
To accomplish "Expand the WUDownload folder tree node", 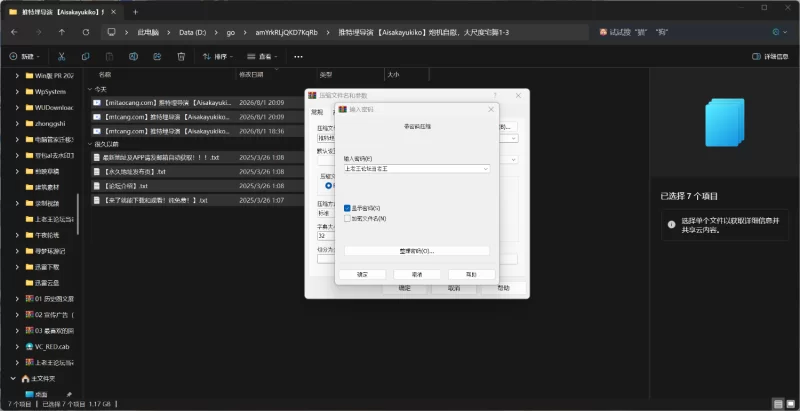I will point(17,108).
